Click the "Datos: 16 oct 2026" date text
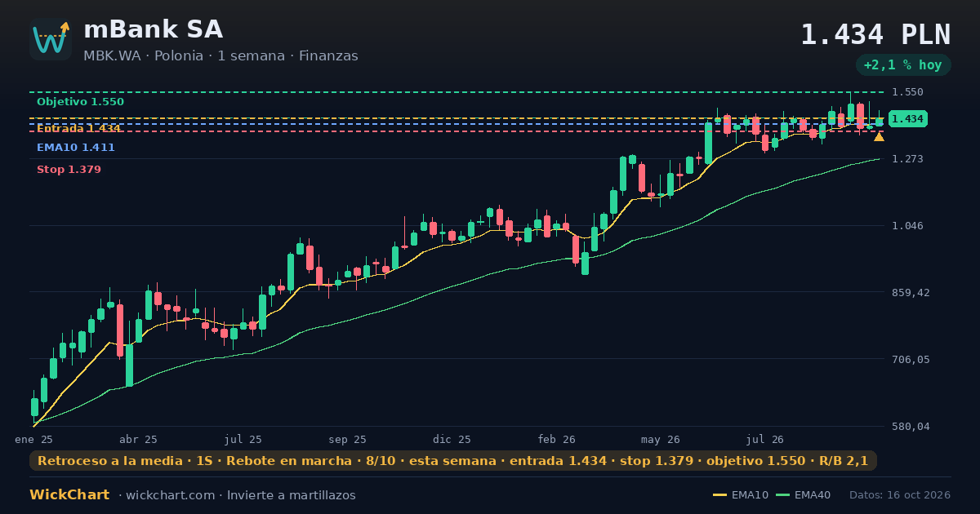Screen dimensions: 980x514 pos(900,495)
